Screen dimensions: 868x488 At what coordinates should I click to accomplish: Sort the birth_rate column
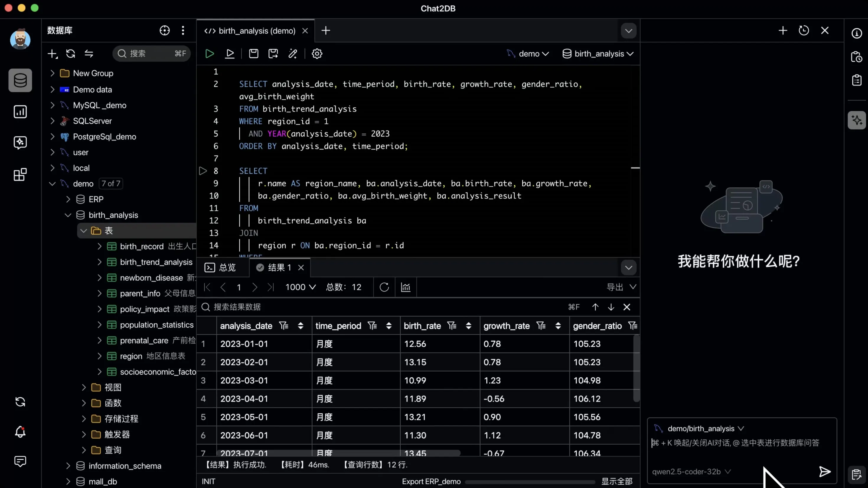468,326
